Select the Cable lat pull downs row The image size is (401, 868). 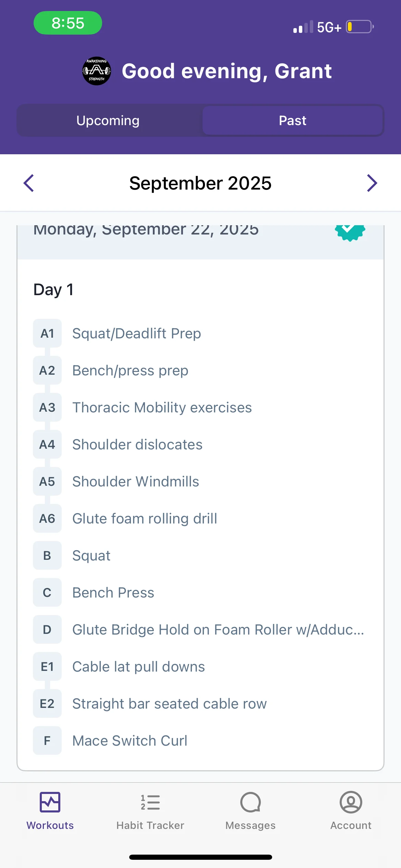point(200,666)
